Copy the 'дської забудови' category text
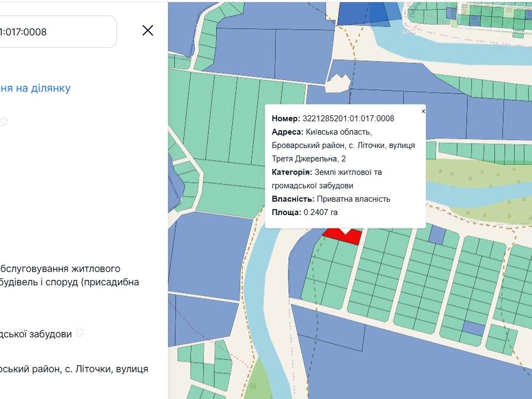The height and width of the screenshot is (399, 532). pos(80,332)
